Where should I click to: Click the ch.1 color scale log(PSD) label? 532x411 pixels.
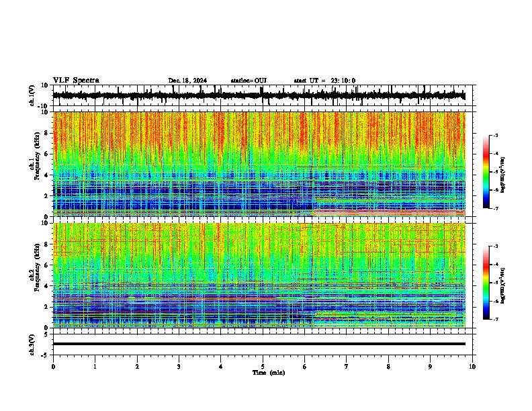pos(502,175)
